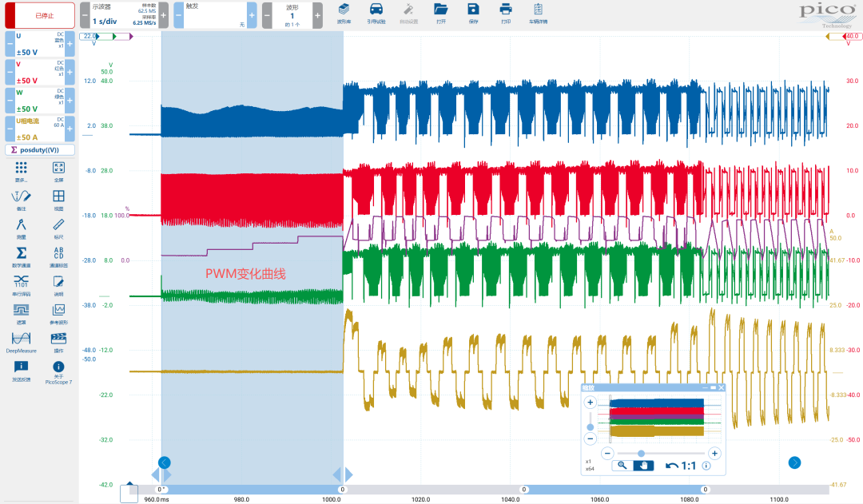Open channel V ±50 V settings
This screenshot has width=863, height=504.
40,72
